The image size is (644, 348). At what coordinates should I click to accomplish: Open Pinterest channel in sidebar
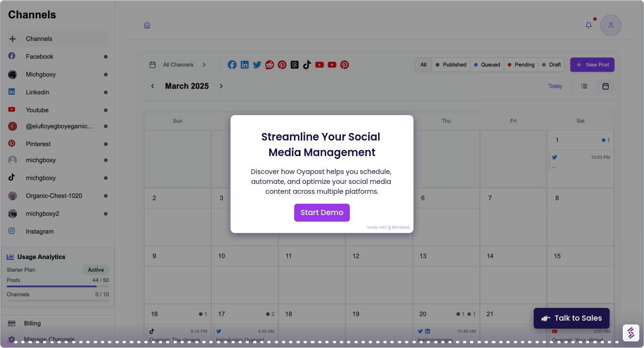point(57,144)
